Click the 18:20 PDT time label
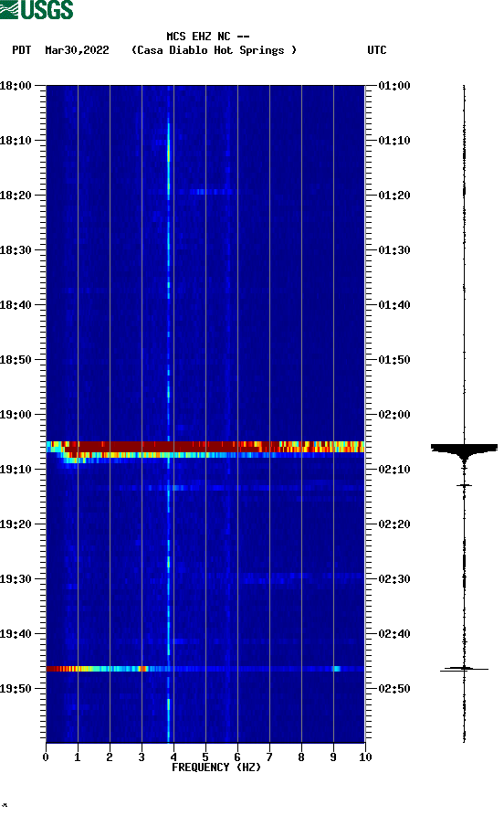Screen dimensions: 504x815 [16, 196]
